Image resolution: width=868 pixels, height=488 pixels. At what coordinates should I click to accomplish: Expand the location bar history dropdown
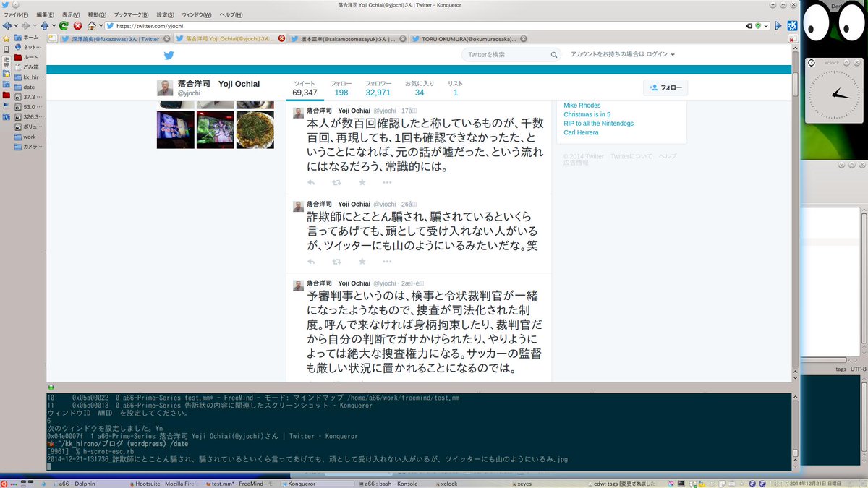765,25
